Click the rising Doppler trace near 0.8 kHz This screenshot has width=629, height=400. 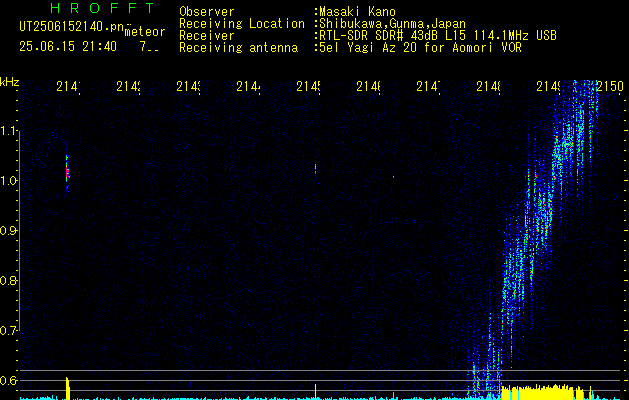[511, 281]
